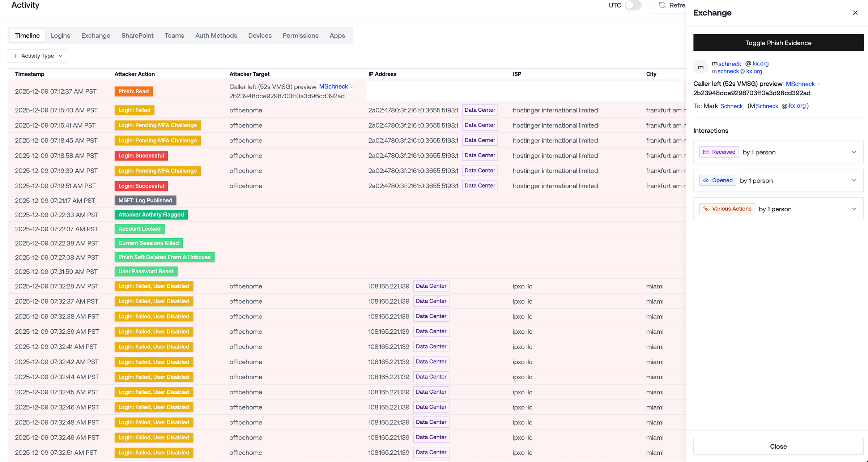Click the eye Opened icon

[706, 180]
